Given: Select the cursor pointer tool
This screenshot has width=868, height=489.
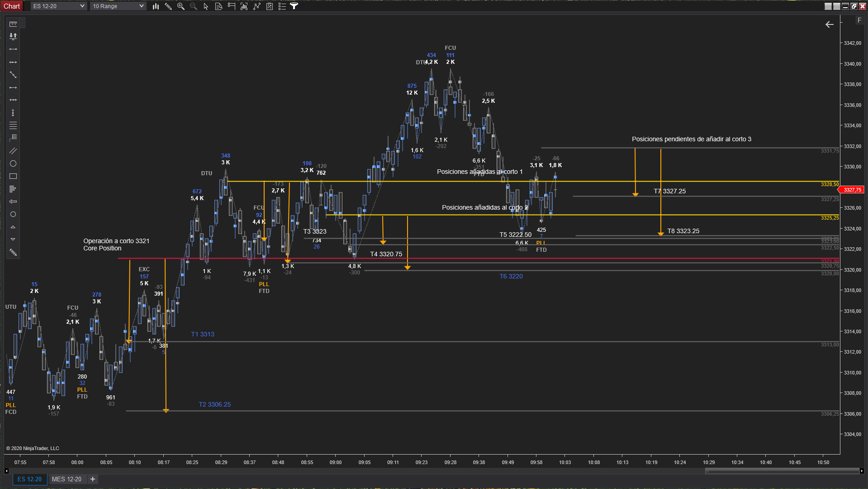Looking at the screenshot, I should [206, 6].
